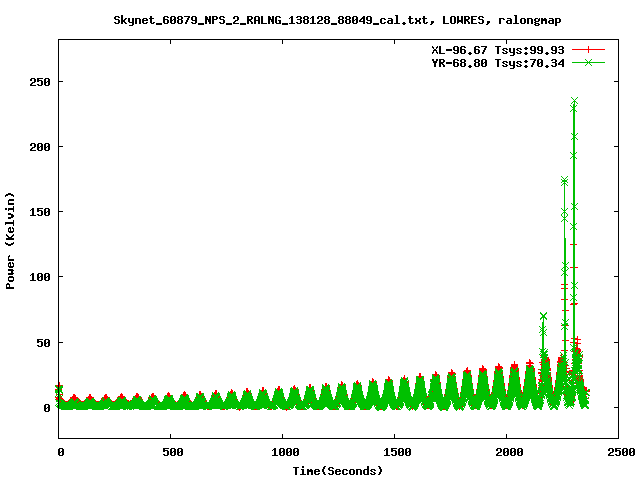Viewport: 640px width, 480px height.
Task: Click the Power (Kelvin) y-axis label
Action: [10, 241]
